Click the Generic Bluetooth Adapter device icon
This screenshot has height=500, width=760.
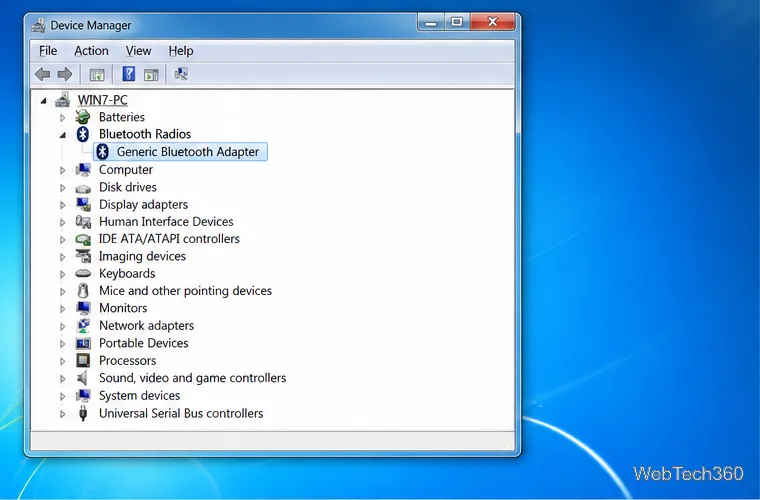[x=102, y=152]
